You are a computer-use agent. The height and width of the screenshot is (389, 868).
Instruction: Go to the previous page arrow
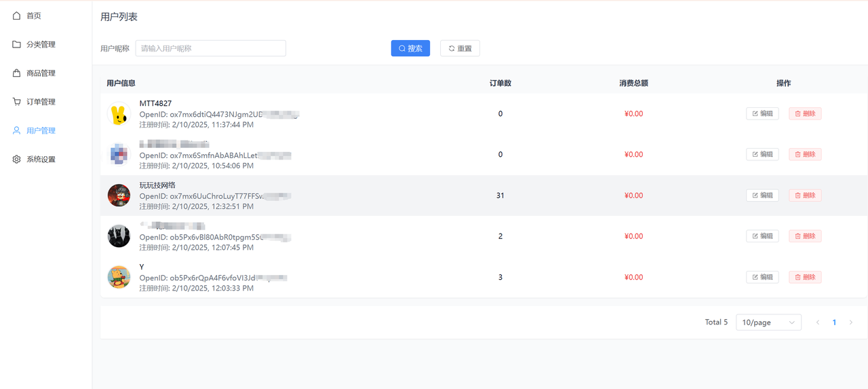[818, 322]
